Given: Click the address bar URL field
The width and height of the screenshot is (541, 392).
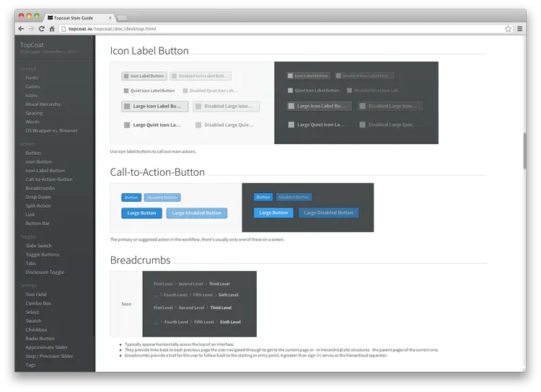Looking at the screenshot, I should click(282, 29).
